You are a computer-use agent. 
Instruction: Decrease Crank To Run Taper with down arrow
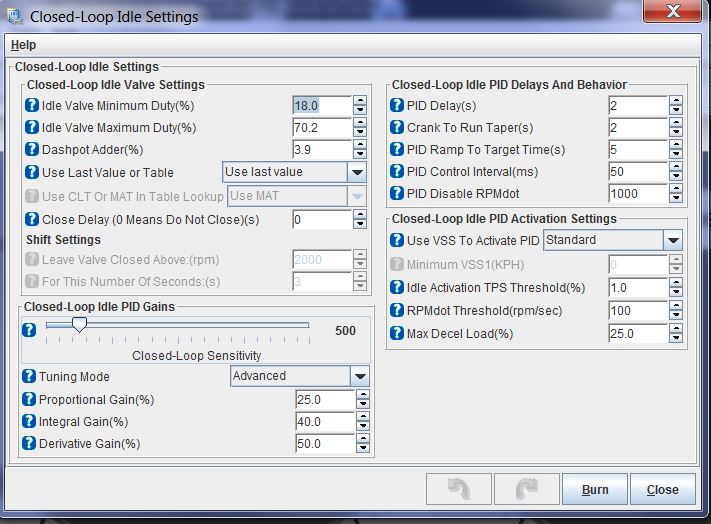(x=676, y=132)
